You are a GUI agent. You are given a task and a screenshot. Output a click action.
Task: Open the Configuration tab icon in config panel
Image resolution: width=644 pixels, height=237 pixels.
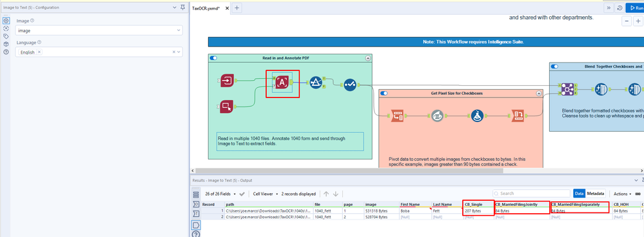(6, 21)
